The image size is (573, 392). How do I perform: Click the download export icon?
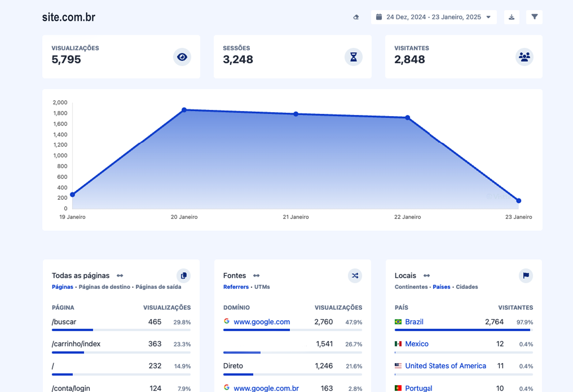(512, 17)
